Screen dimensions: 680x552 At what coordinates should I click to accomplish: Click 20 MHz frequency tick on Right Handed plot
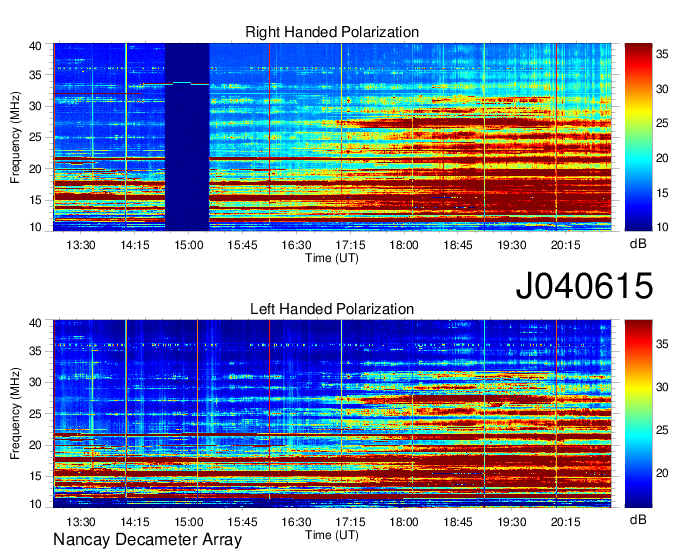[x=35, y=169]
